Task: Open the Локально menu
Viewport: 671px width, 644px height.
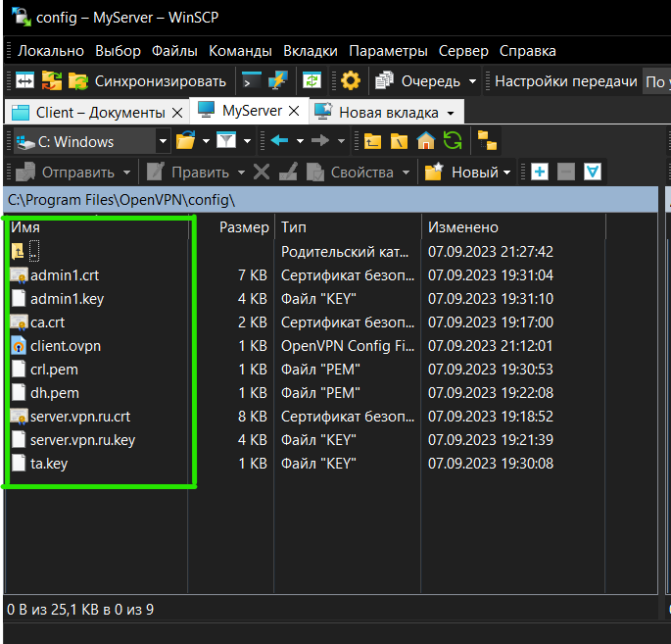Action: tap(51, 51)
